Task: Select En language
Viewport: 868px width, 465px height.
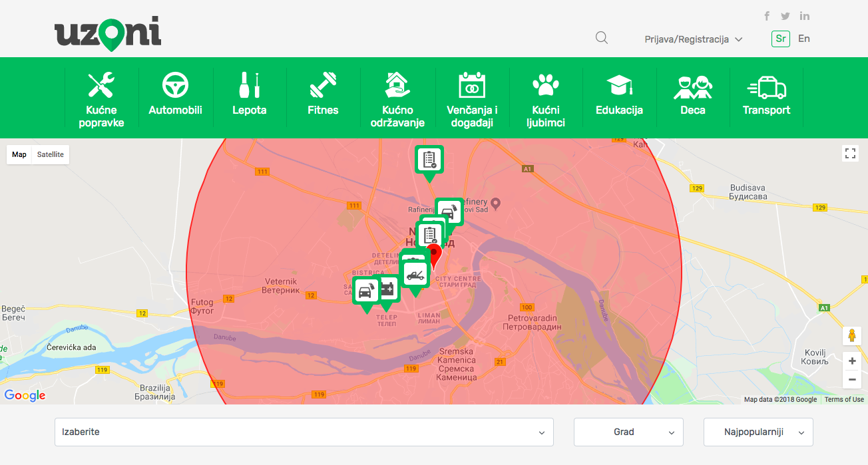Action: tap(804, 39)
